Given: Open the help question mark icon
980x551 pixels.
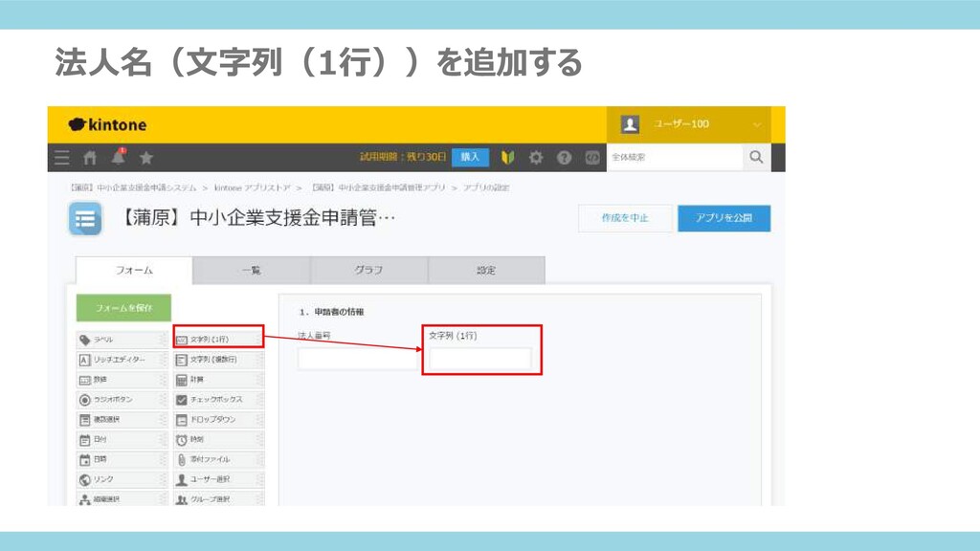Looking at the screenshot, I should tap(564, 158).
